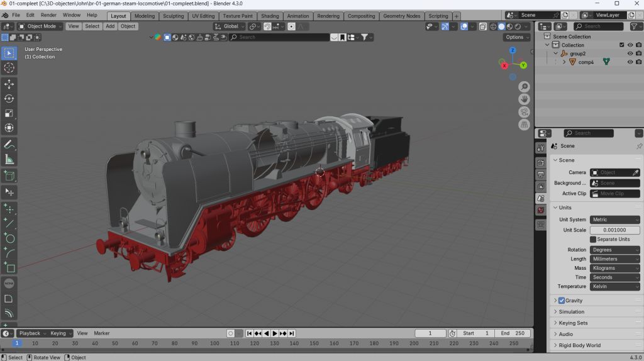Image resolution: width=644 pixels, height=361 pixels.
Task: Click the Unit Scale field showing 0.001000
Action: pyautogui.click(x=614, y=230)
